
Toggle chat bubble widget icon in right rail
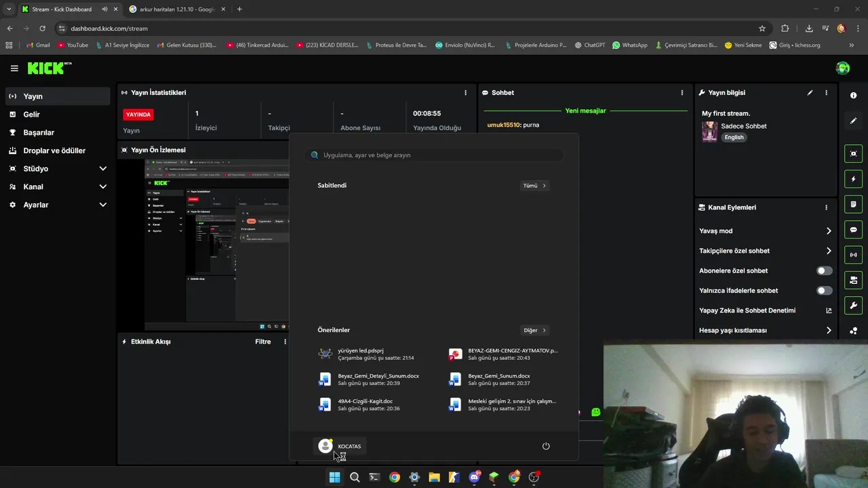[853, 230]
